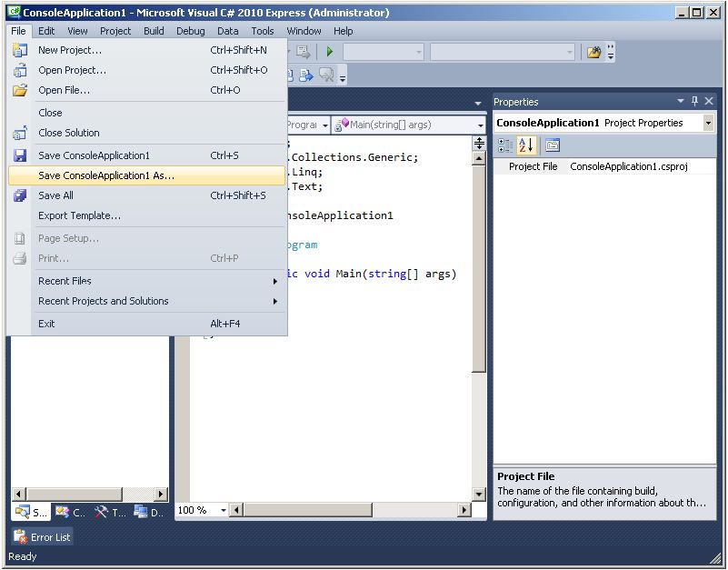Select Save ConsoleApplication1 As… menu entry

point(146,175)
